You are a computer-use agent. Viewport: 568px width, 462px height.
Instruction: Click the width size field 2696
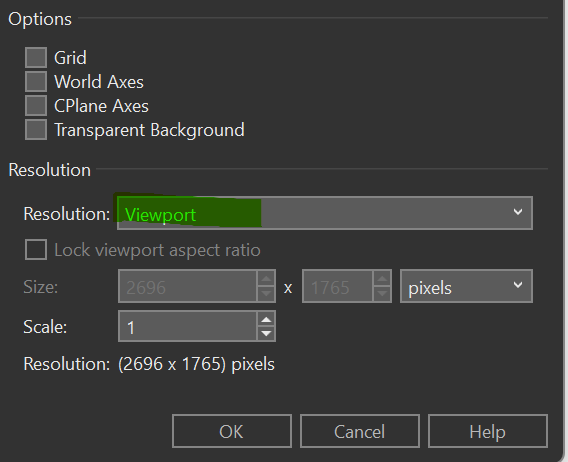188,286
